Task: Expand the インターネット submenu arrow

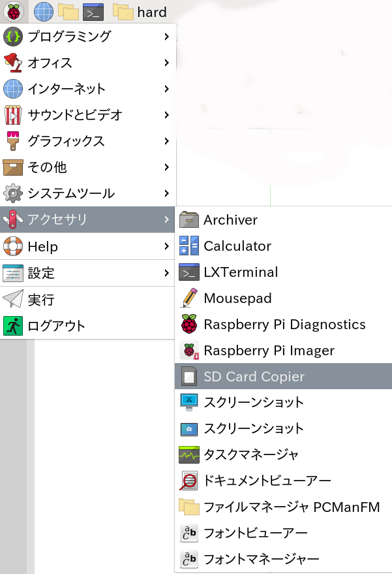Action: [167, 89]
